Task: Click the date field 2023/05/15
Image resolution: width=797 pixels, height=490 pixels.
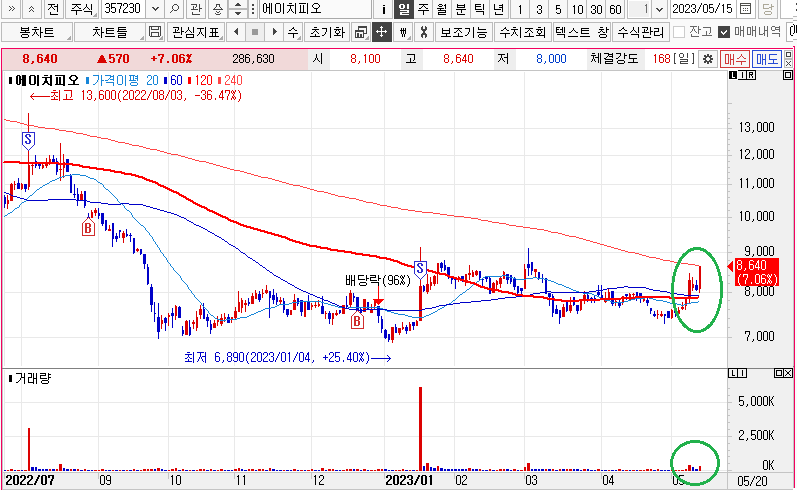Action: pos(702,9)
